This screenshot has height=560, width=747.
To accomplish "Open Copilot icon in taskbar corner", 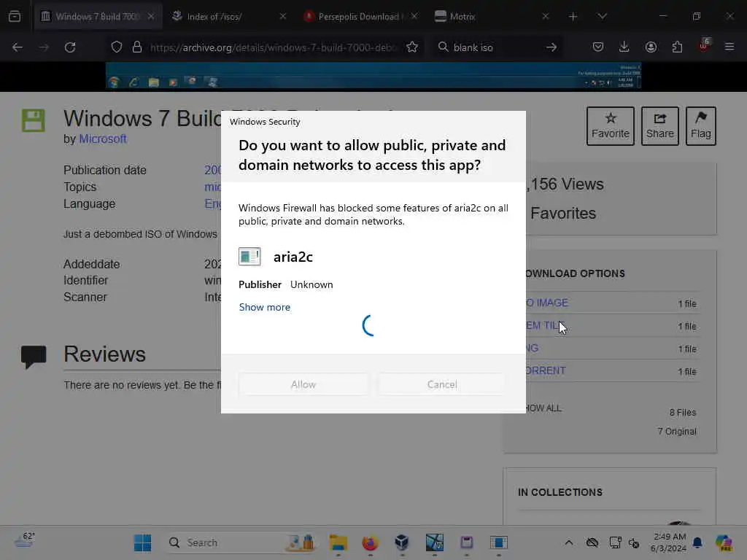I will click(x=724, y=542).
